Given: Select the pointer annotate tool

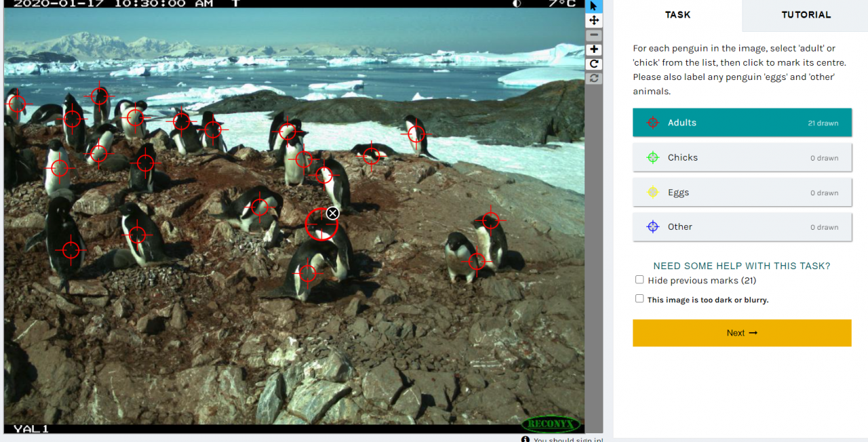Looking at the screenshot, I should tap(594, 6).
